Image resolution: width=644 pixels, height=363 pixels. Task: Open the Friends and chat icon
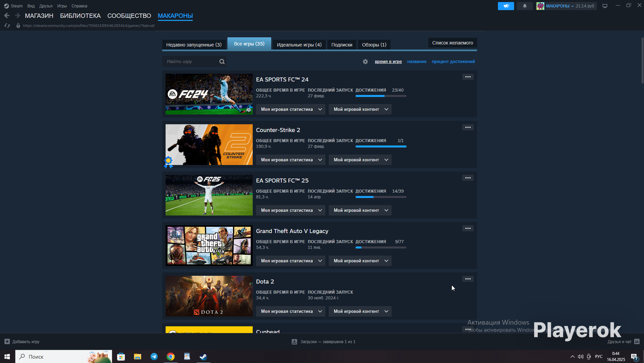(637, 342)
